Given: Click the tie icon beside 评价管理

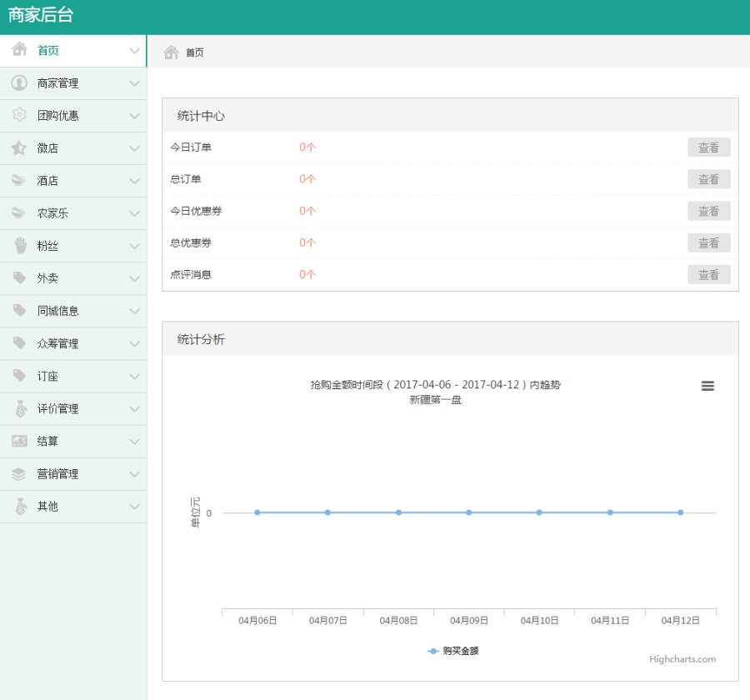Looking at the screenshot, I should pyautogui.click(x=18, y=408).
